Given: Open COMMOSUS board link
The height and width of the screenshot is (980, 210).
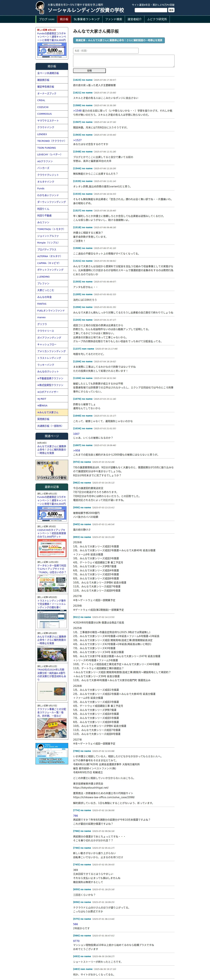Looking at the screenshot, I should (x=52, y=114).
